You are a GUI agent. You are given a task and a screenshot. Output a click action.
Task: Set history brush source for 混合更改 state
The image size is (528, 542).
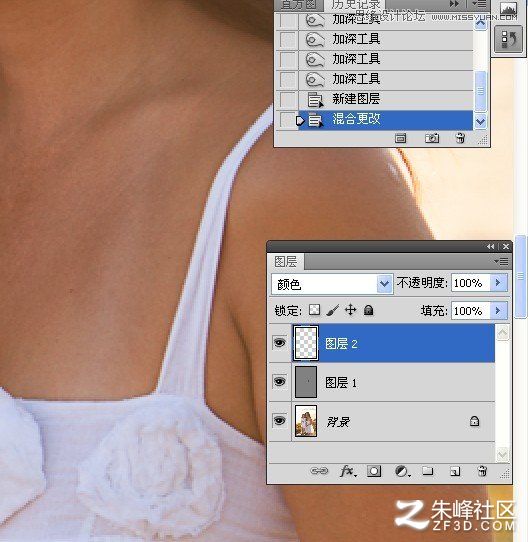[287, 120]
